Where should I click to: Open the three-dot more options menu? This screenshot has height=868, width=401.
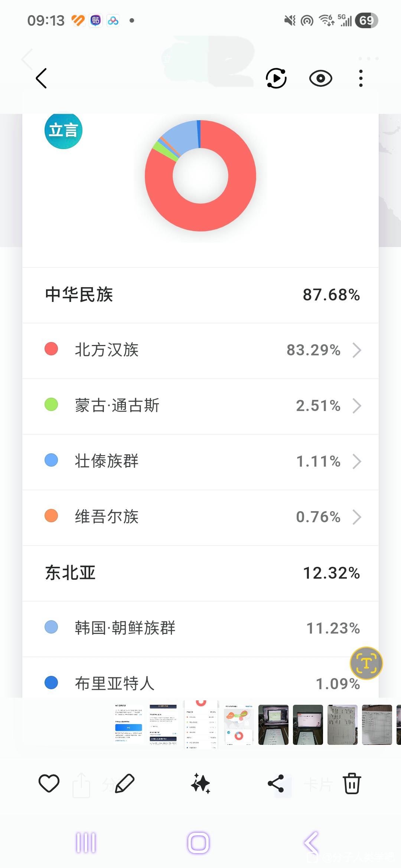(x=361, y=78)
